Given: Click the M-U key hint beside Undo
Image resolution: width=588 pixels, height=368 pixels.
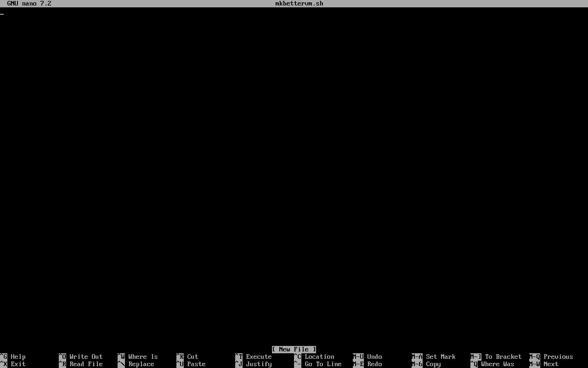Looking at the screenshot, I should click(x=358, y=356).
